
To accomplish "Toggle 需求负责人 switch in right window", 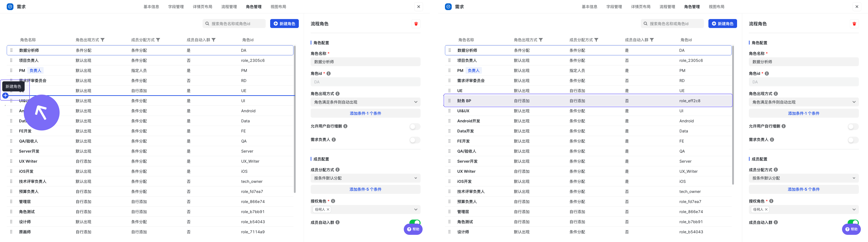I will [853, 140].
